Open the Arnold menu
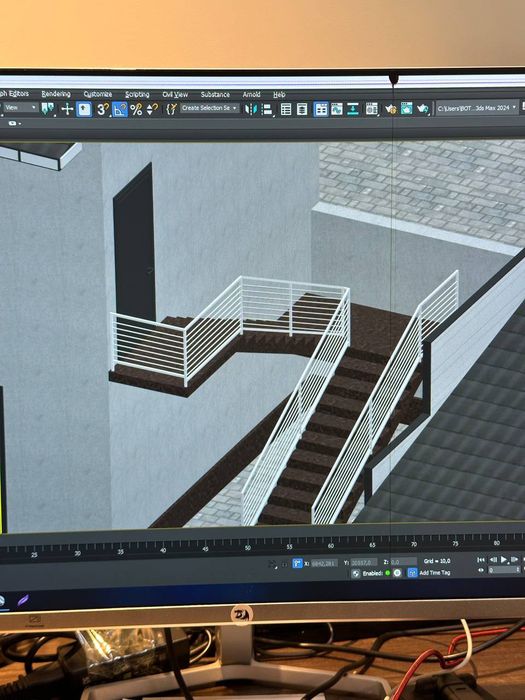The width and height of the screenshot is (525, 700). (251, 95)
